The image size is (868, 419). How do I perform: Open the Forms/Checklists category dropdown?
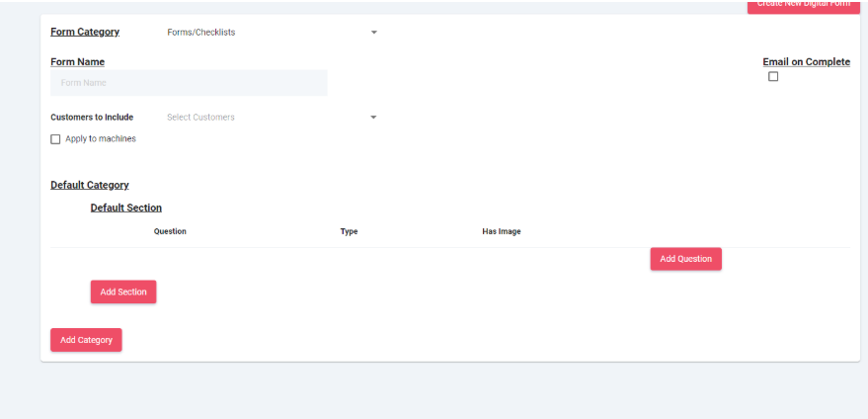(x=267, y=33)
